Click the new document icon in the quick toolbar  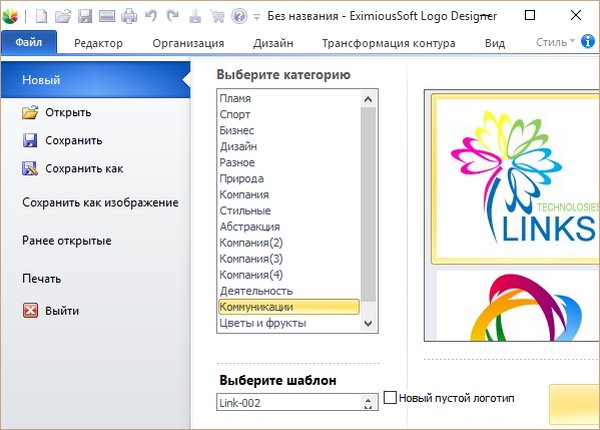click(x=41, y=16)
